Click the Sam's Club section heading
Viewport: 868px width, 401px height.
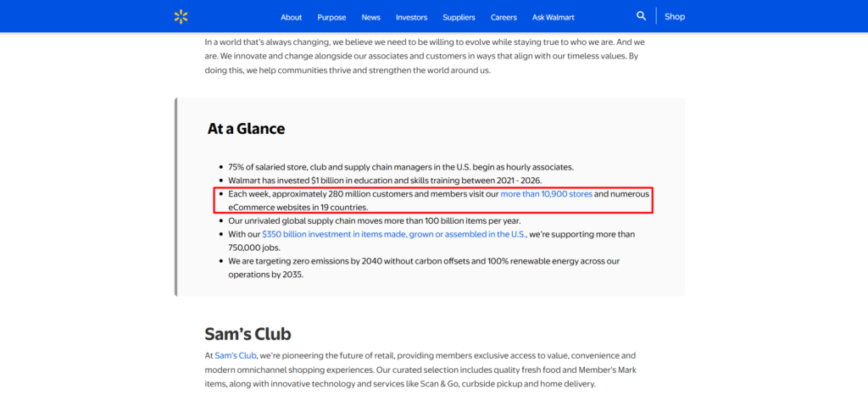pyautogui.click(x=248, y=334)
